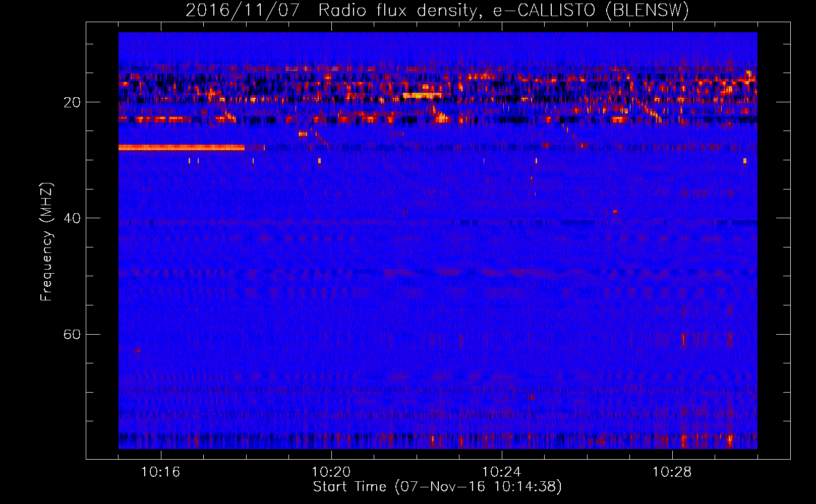Viewport: 816px width, 504px height.
Task: Click the long orange horizontal band near 28 MHz
Action: pyautogui.click(x=182, y=148)
